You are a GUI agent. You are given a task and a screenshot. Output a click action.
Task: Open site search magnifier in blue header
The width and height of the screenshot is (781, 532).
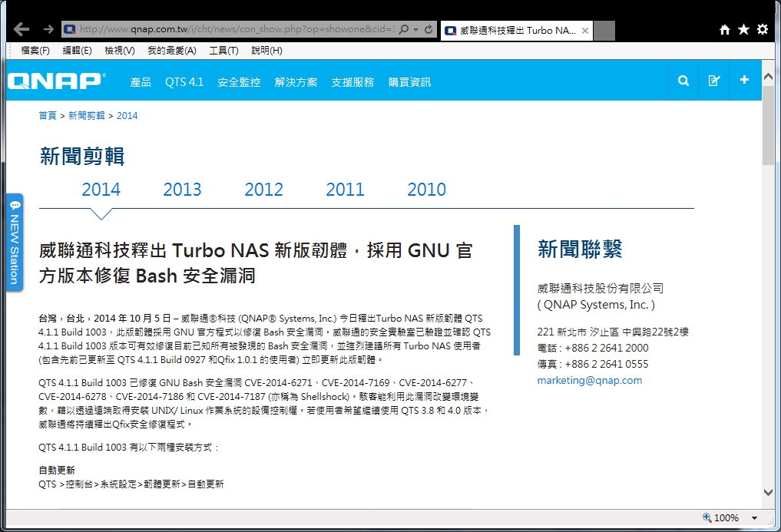683,80
